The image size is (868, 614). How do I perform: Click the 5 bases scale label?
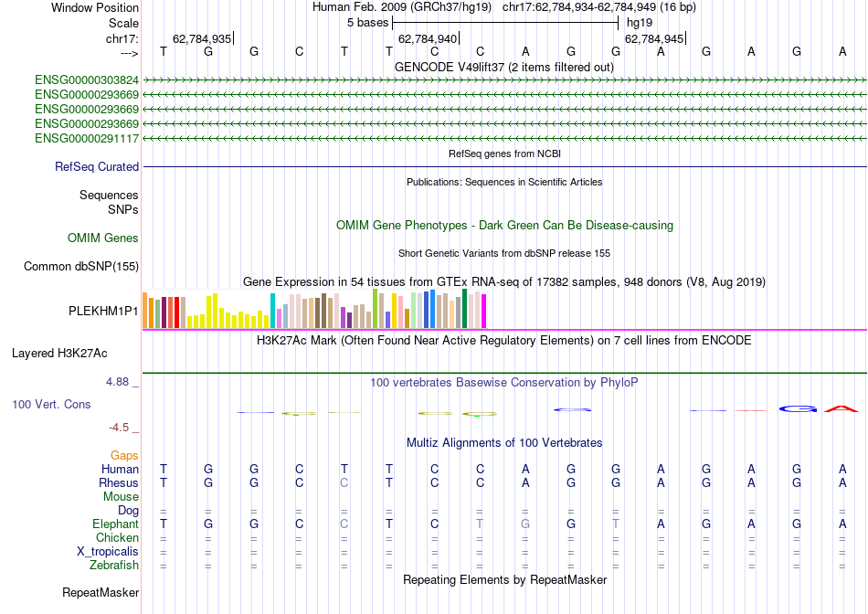[368, 23]
